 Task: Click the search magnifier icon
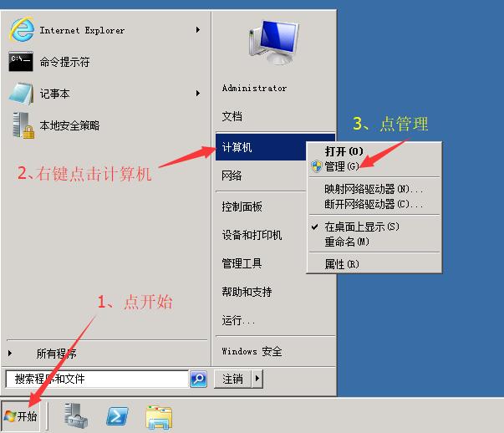click(198, 380)
